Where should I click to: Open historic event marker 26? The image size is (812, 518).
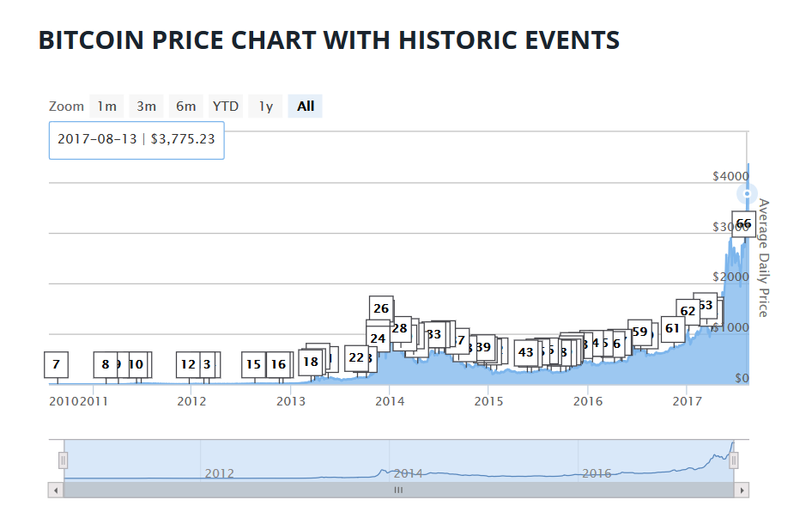coord(381,308)
